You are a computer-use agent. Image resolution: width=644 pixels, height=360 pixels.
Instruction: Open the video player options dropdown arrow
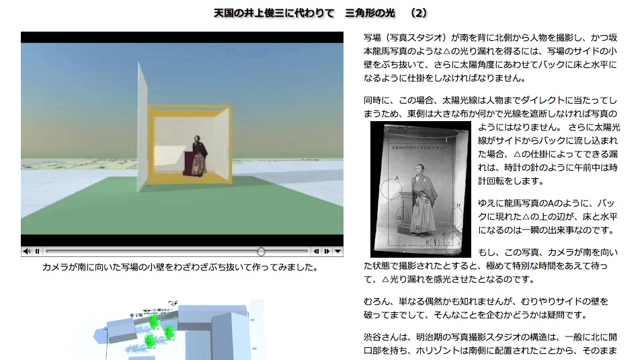click(x=337, y=252)
